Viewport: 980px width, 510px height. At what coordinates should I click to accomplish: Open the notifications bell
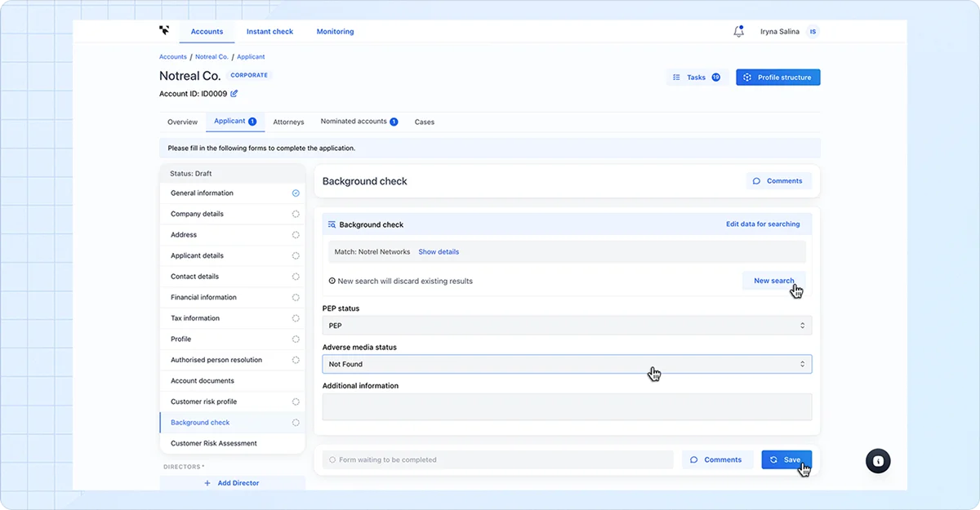point(738,32)
